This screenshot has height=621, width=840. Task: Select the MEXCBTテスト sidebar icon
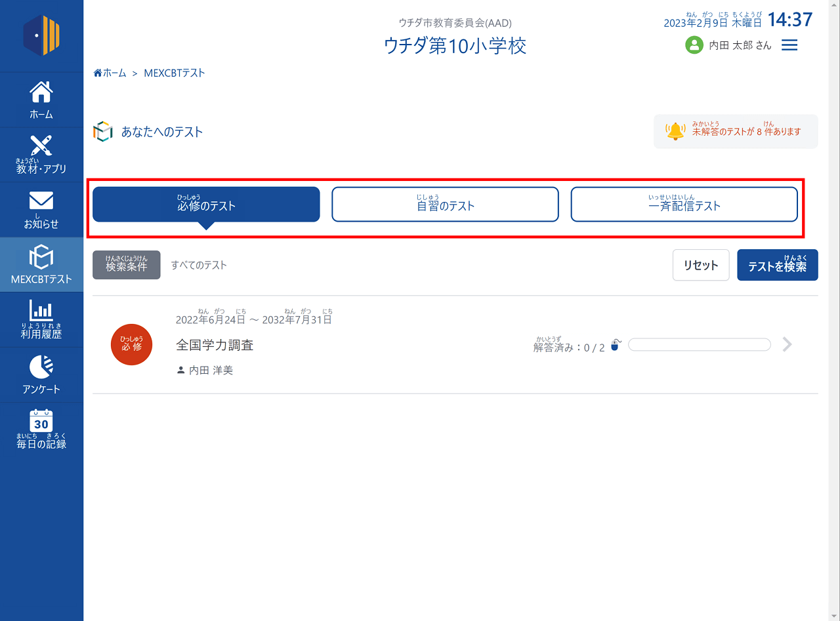[41, 257]
